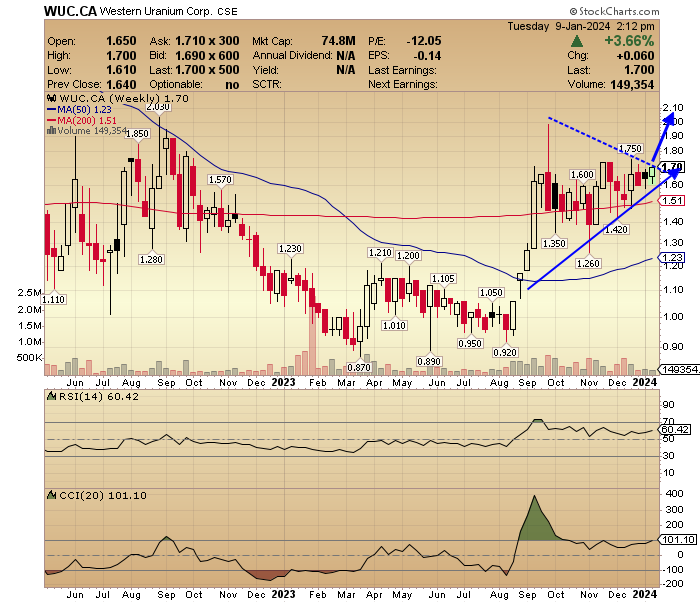Click the 1.280 low price label

pos(151,259)
